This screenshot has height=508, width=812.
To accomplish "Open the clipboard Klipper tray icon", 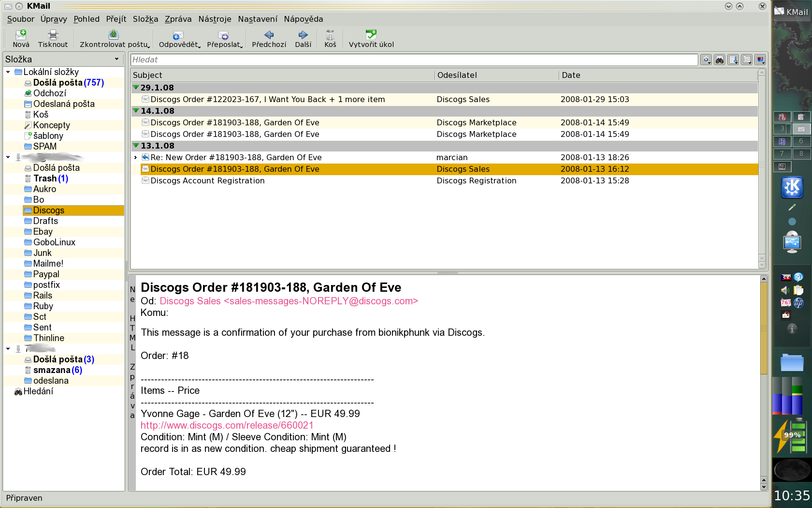I will (798, 290).
